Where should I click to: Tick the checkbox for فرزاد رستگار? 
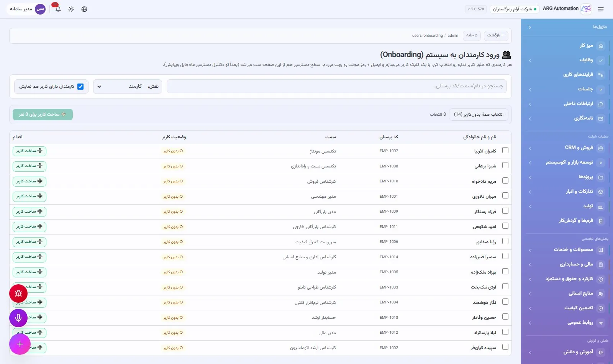click(505, 211)
